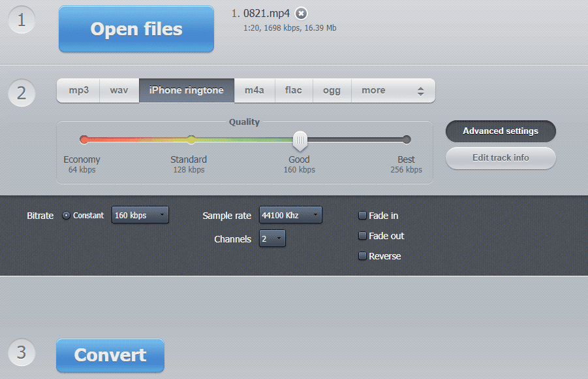Image resolution: width=588 pixels, height=379 pixels.
Task: Toggle the Advanced settings button
Action: tap(501, 131)
